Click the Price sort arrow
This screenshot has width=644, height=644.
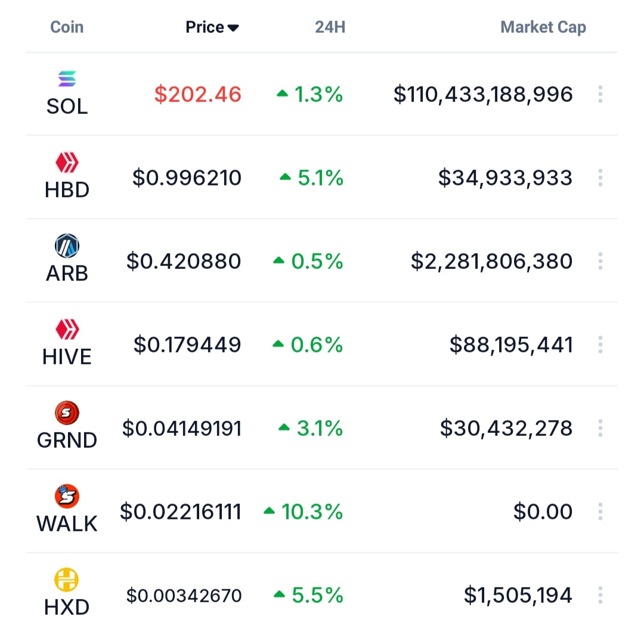(233, 28)
